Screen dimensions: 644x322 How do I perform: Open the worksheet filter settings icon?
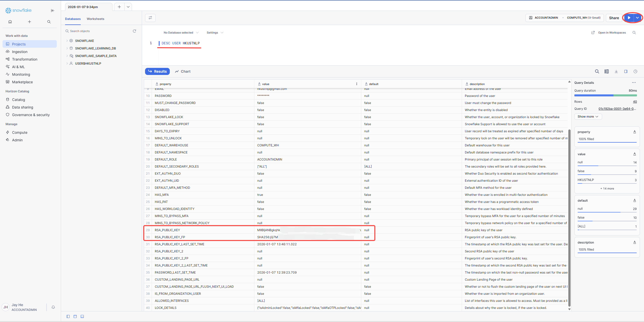[x=150, y=18]
